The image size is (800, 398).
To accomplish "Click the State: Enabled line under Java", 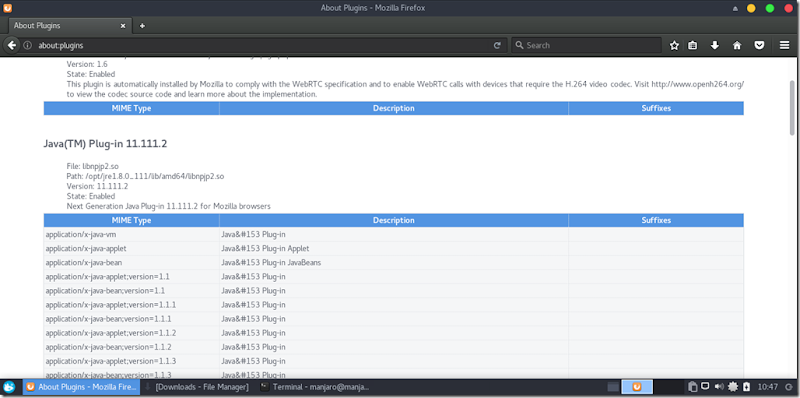I will click(x=91, y=196).
